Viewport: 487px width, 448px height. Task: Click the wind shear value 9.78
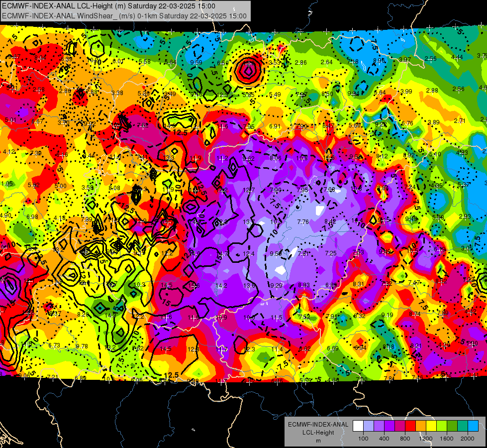[82, 346]
